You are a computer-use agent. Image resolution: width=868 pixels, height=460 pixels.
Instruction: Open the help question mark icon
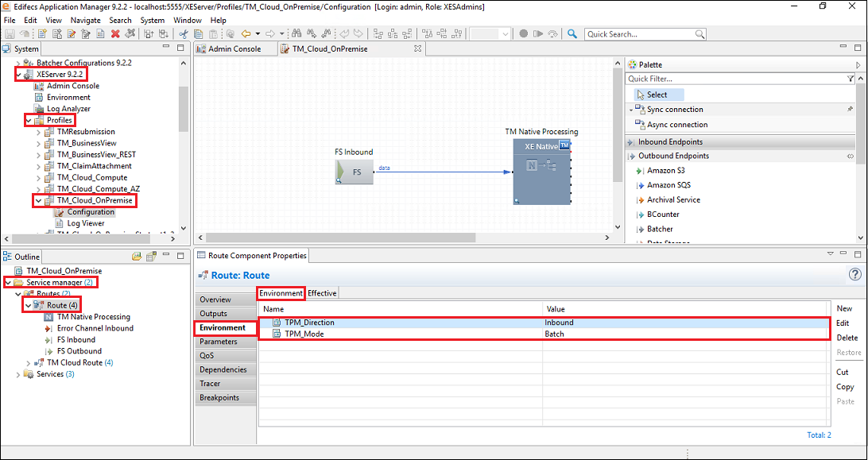tap(854, 275)
